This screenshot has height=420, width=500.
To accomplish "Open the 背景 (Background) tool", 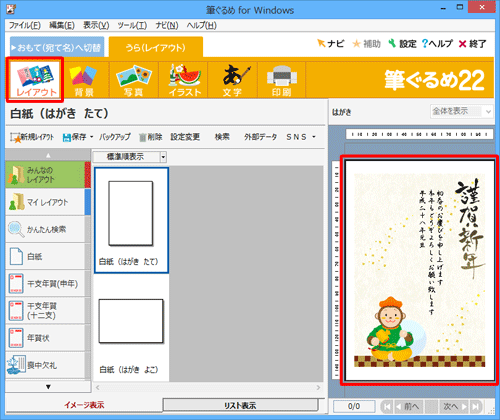I will [x=83, y=80].
